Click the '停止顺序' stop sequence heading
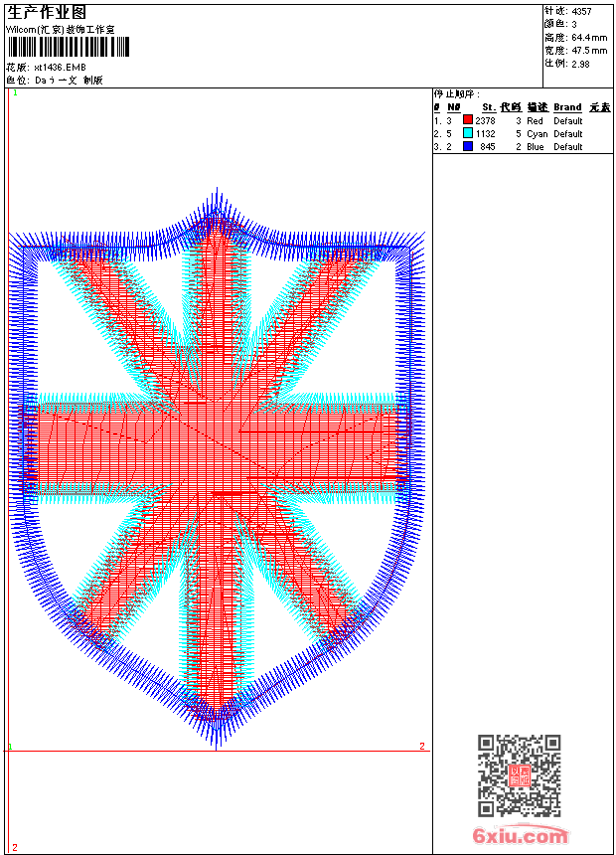Image resolution: width=616 pixels, height=855 pixels. [457, 94]
